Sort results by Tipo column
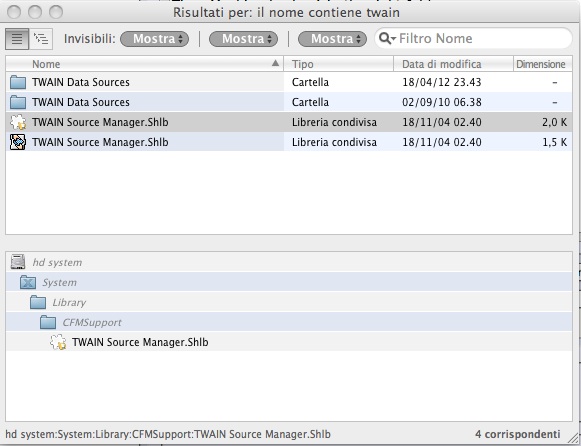 338,64
